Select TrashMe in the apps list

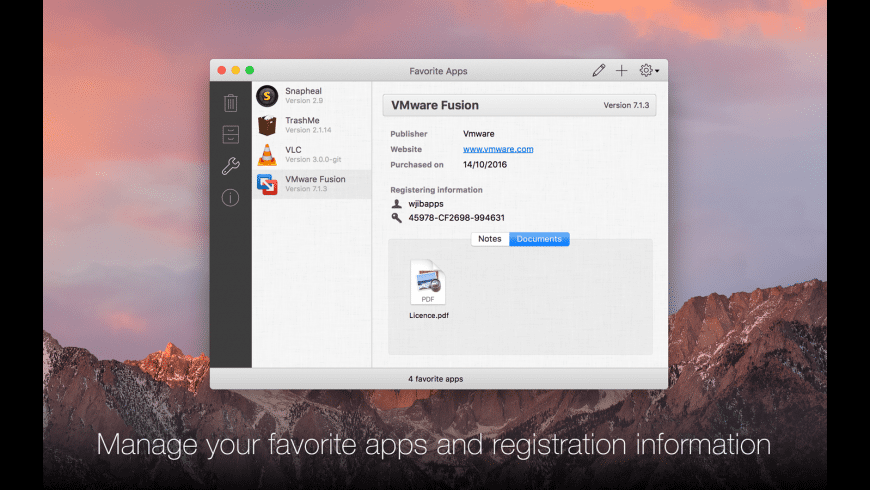click(x=312, y=125)
